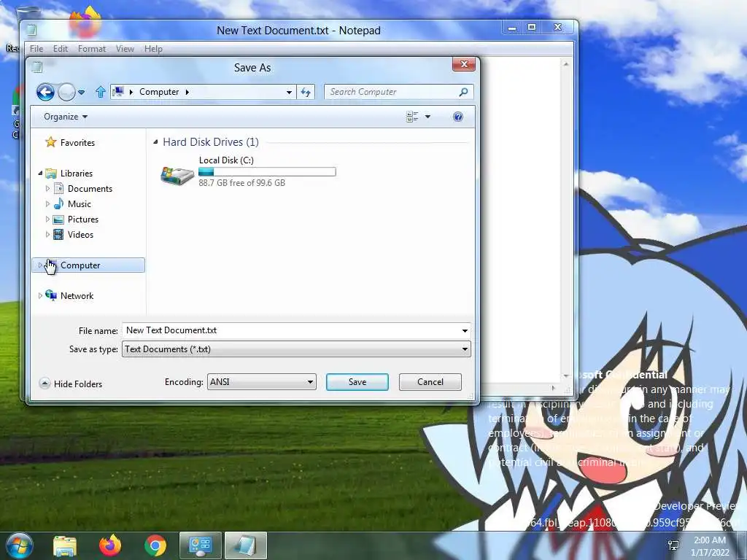This screenshot has height=560, width=747.
Task: Click the Local Disk (C:) label
Action: click(x=226, y=160)
